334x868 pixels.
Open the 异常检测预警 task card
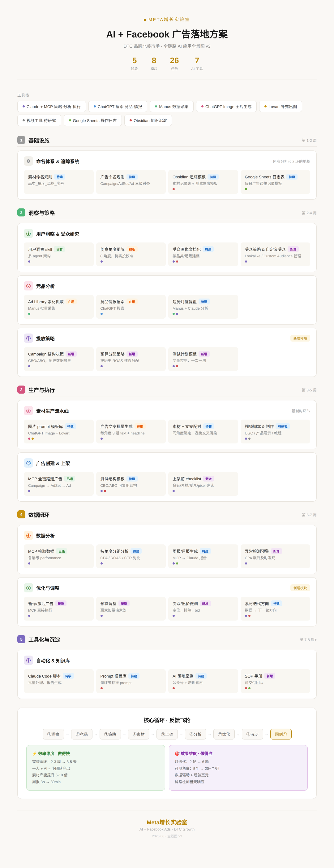pyautogui.click(x=275, y=556)
